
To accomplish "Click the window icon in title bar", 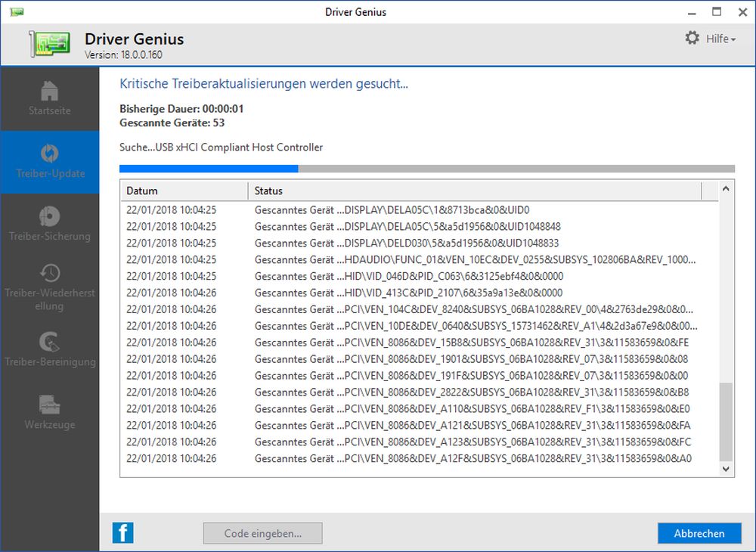I will pos(17,12).
